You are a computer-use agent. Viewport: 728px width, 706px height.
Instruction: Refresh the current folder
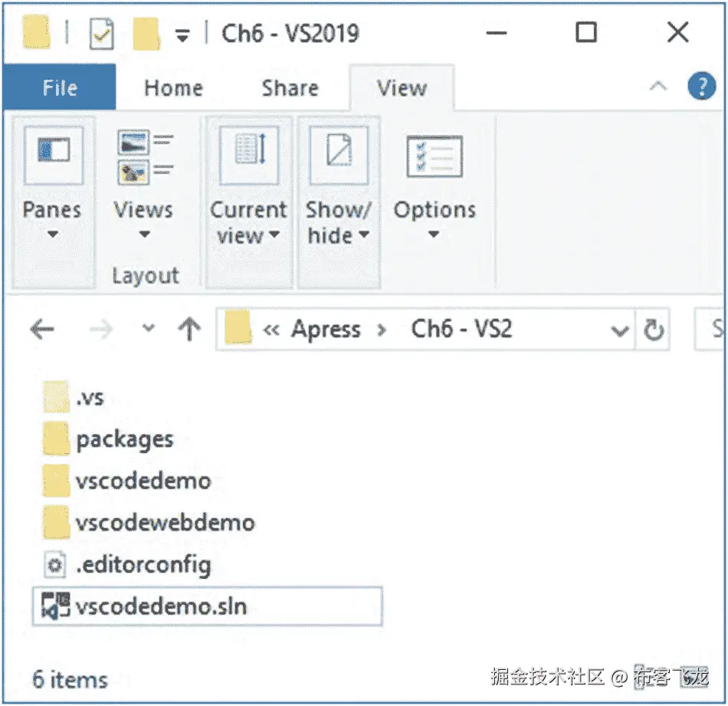pos(653,330)
